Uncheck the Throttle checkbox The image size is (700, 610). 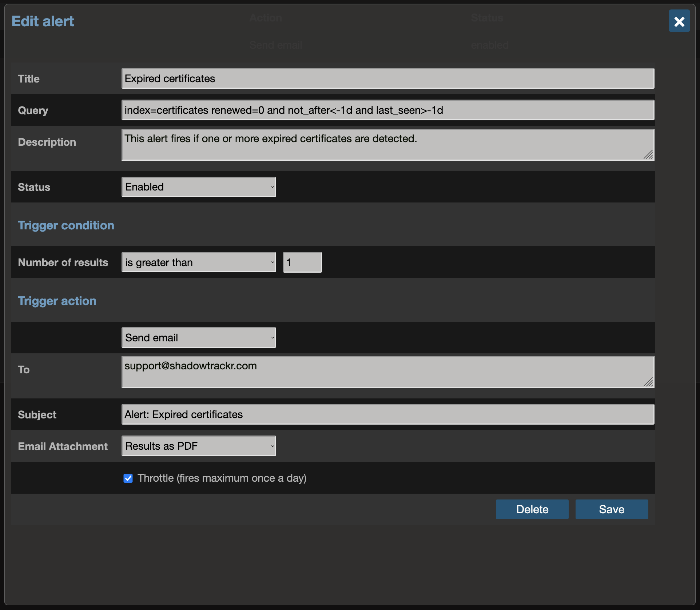click(x=128, y=478)
